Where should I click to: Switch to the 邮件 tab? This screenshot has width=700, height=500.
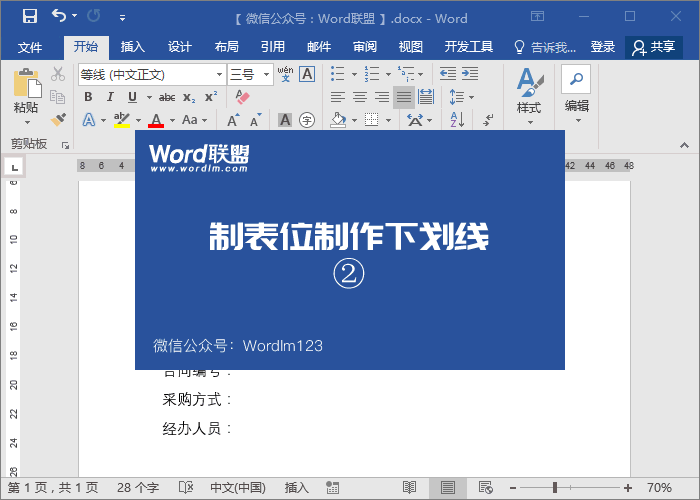tap(319, 47)
